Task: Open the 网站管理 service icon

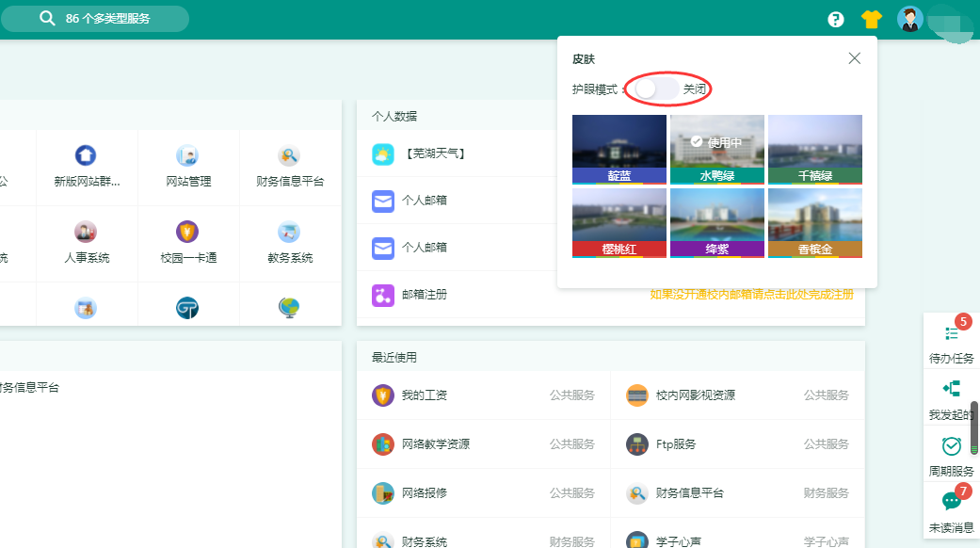Action: (187, 156)
